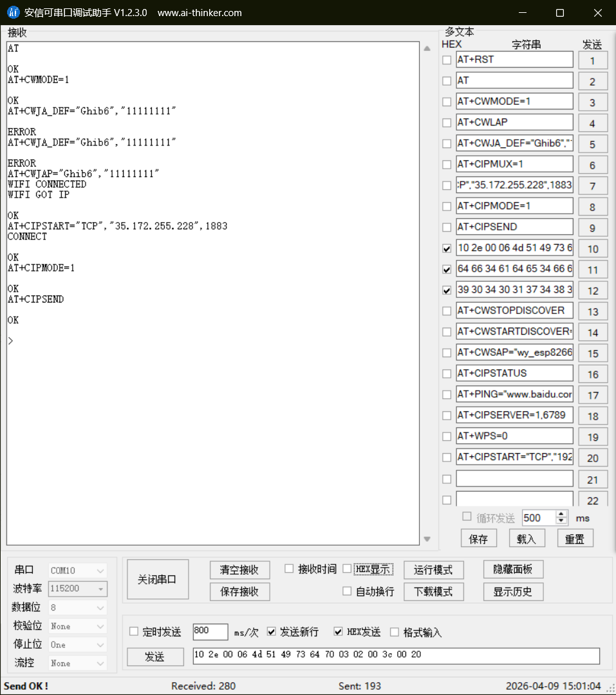Image resolution: width=616 pixels, height=695 pixels.
Task: Click the AT+CIPMODE=1 string field
Action: (514, 206)
